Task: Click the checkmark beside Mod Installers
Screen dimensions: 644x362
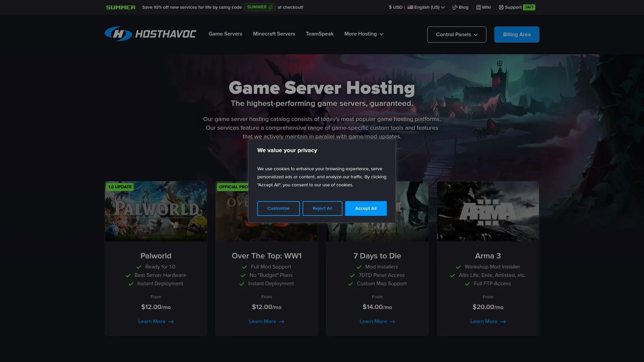Action: point(359,267)
